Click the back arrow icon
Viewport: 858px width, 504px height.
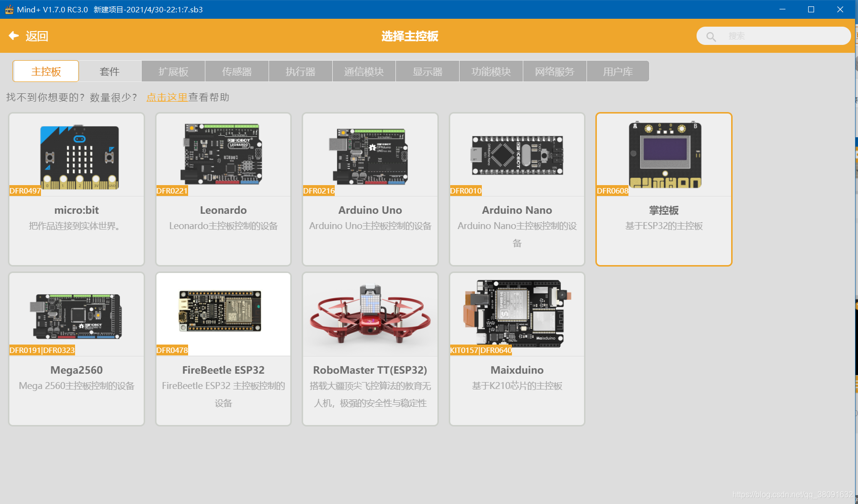14,36
